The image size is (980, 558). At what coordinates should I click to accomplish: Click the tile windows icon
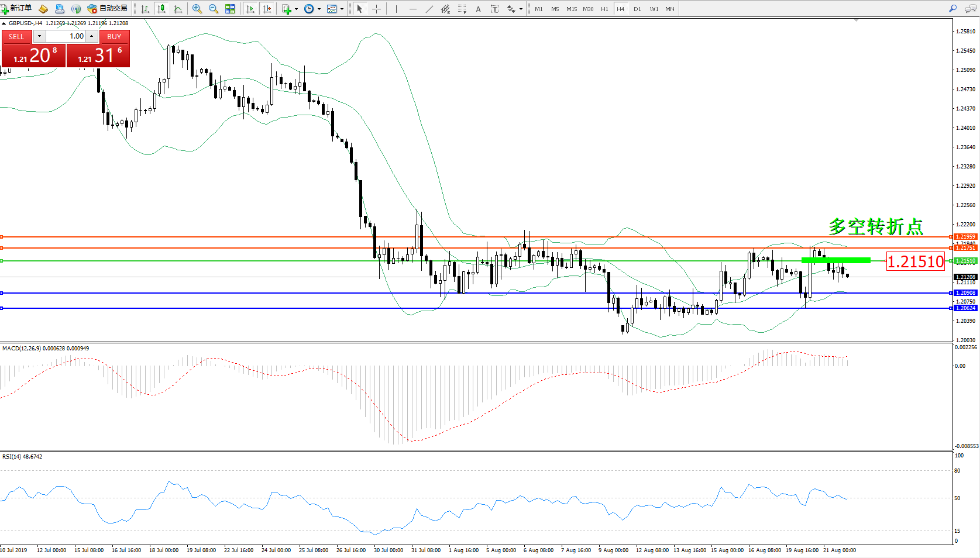230,9
